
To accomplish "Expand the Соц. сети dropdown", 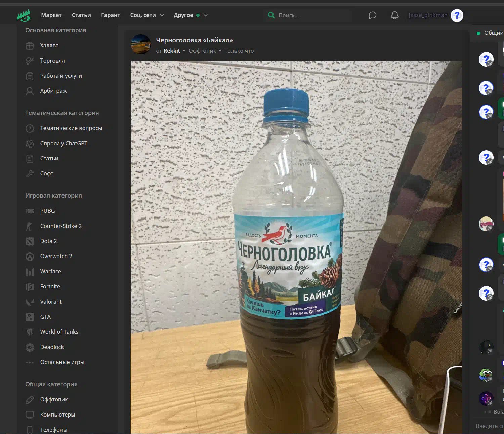I will coord(147,15).
